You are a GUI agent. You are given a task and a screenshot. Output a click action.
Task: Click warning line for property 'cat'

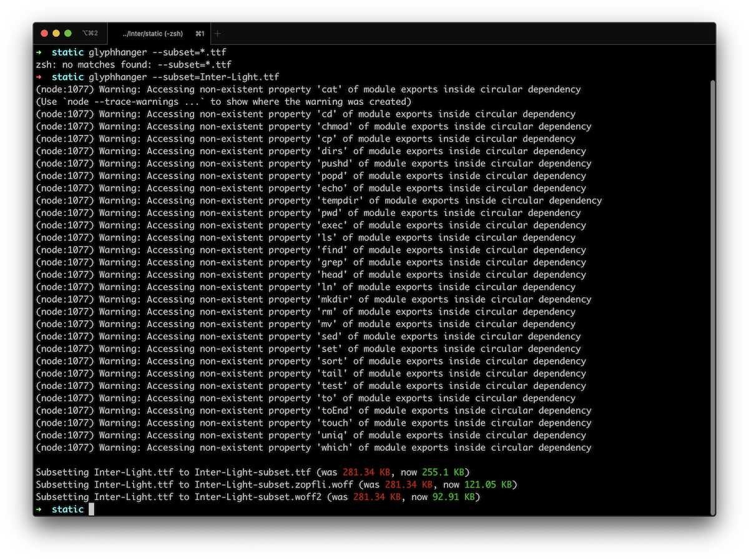coord(308,89)
